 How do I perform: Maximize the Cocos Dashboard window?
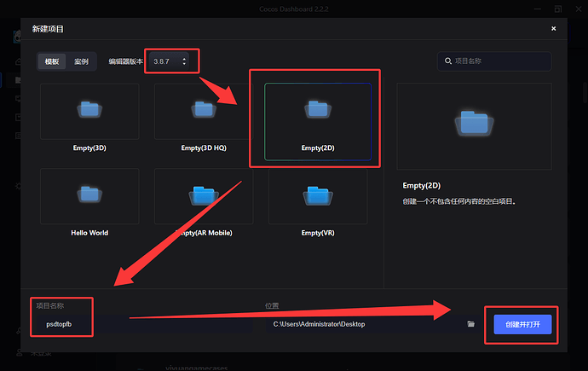pyautogui.click(x=558, y=9)
